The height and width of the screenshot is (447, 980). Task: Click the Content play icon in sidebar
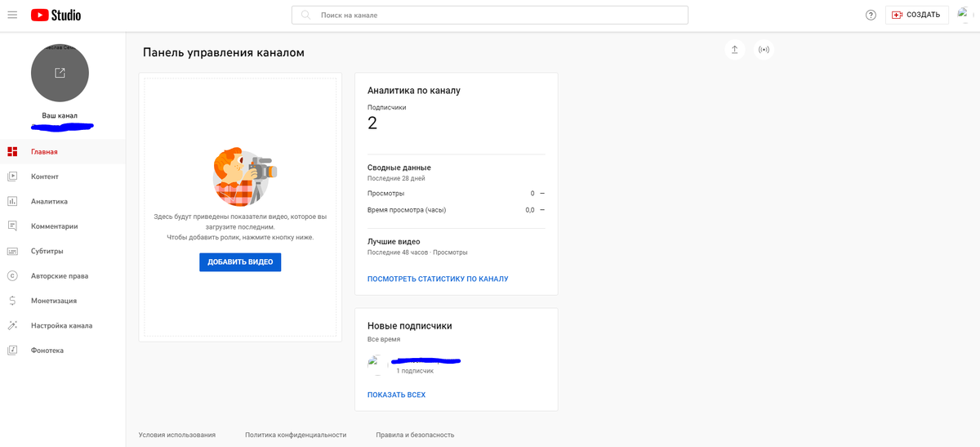pyautogui.click(x=12, y=177)
